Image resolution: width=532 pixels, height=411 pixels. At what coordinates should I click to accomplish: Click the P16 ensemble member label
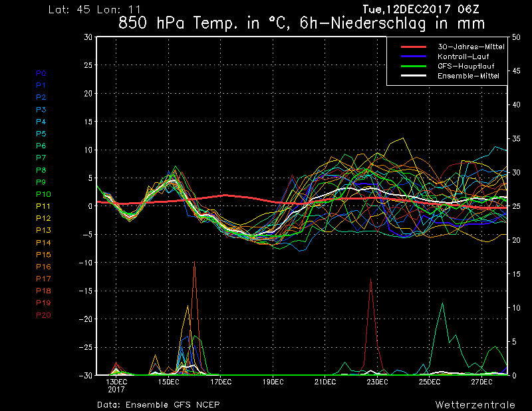(43, 267)
